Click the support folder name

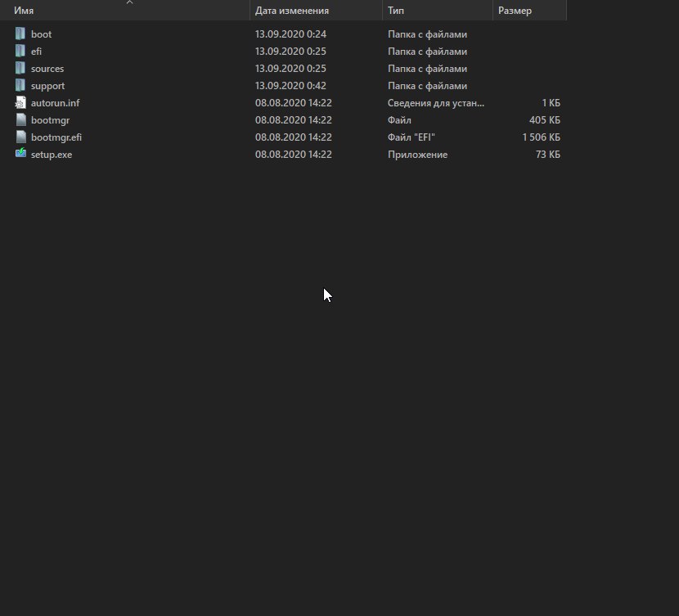point(47,86)
